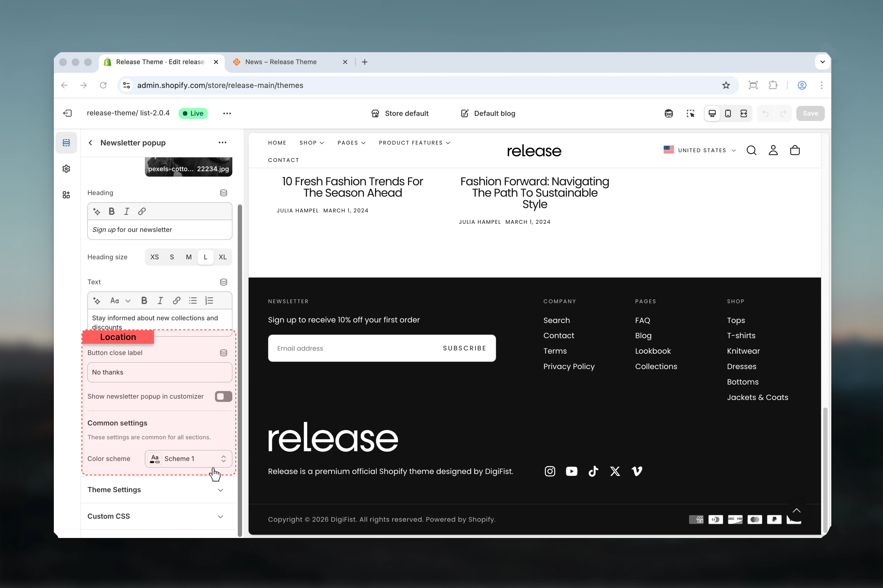Image resolution: width=883 pixels, height=588 pixels.
Task: Open the Default blog template selector
Action: click(488, 113)
